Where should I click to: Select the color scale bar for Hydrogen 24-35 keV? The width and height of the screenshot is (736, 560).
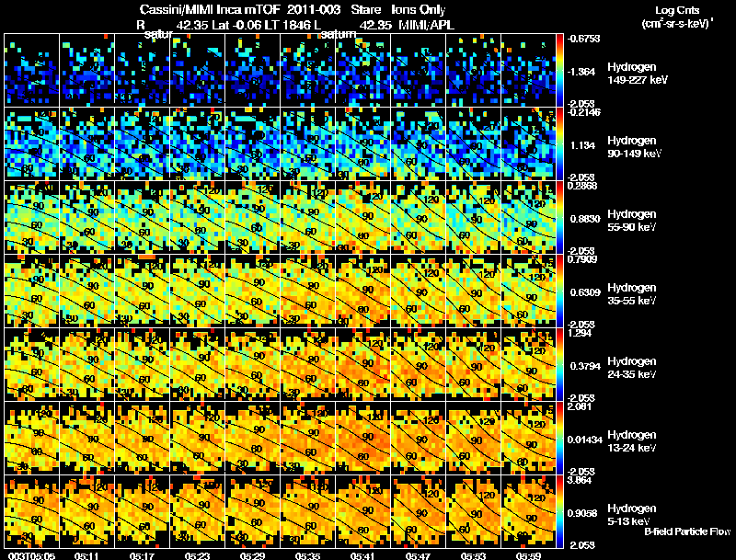coord(559,364)
